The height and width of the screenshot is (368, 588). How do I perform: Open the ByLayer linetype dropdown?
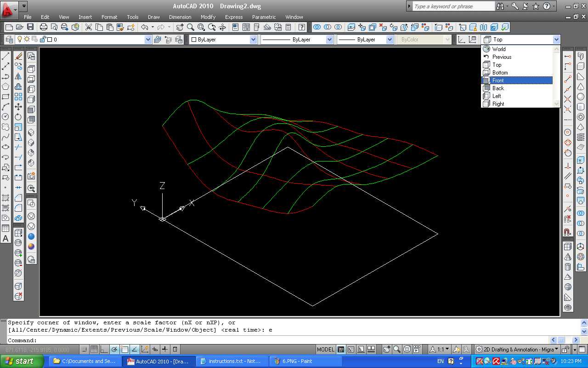coord(329,40)
